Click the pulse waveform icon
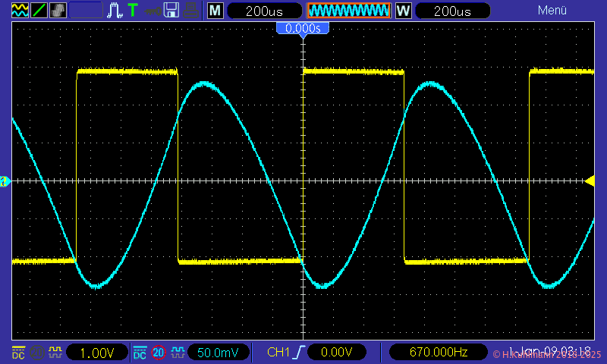607x364 pixels. (115, 11)
